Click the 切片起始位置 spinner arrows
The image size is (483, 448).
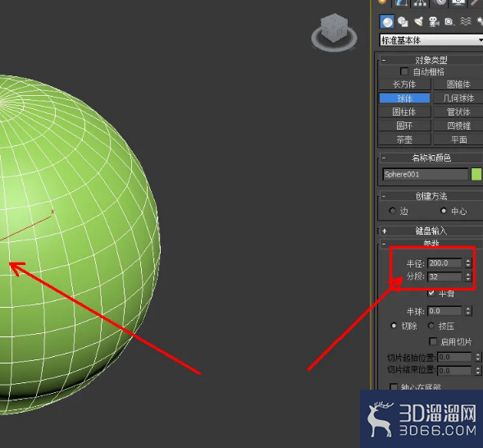click(478, 357)
